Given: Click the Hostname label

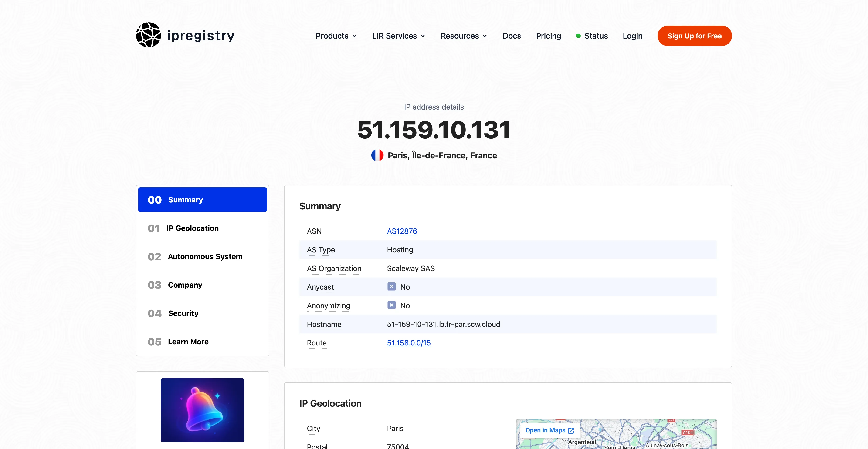Looking at the screenshot, I should coord(324,324).
